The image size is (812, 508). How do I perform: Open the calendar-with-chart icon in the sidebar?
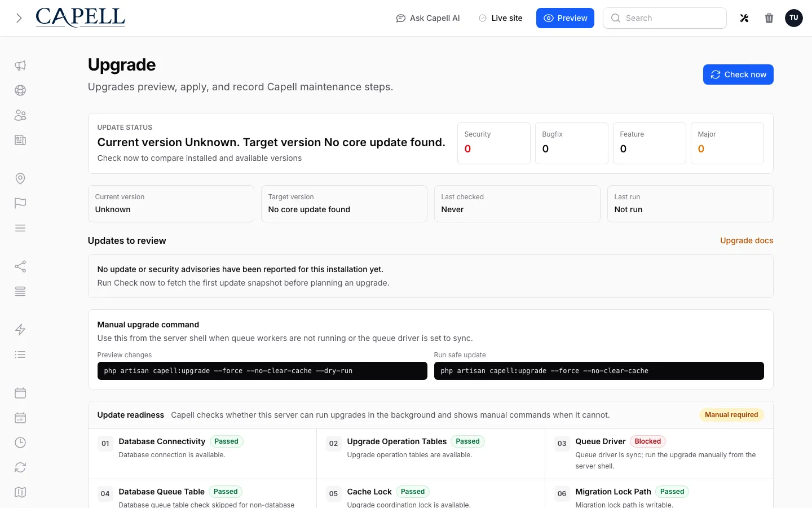(20, 418)
